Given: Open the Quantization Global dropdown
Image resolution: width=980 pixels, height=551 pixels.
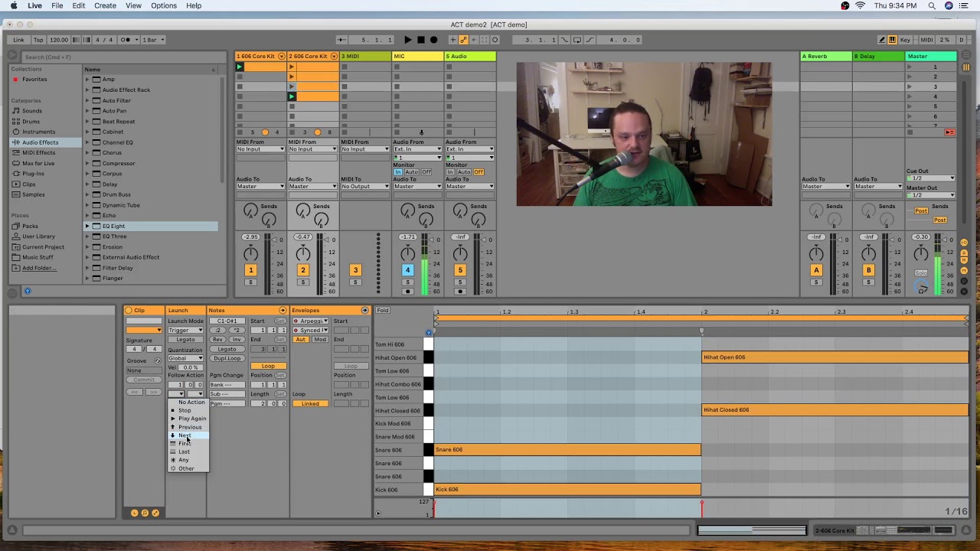Looking at the screenshot, I should 185,358.
